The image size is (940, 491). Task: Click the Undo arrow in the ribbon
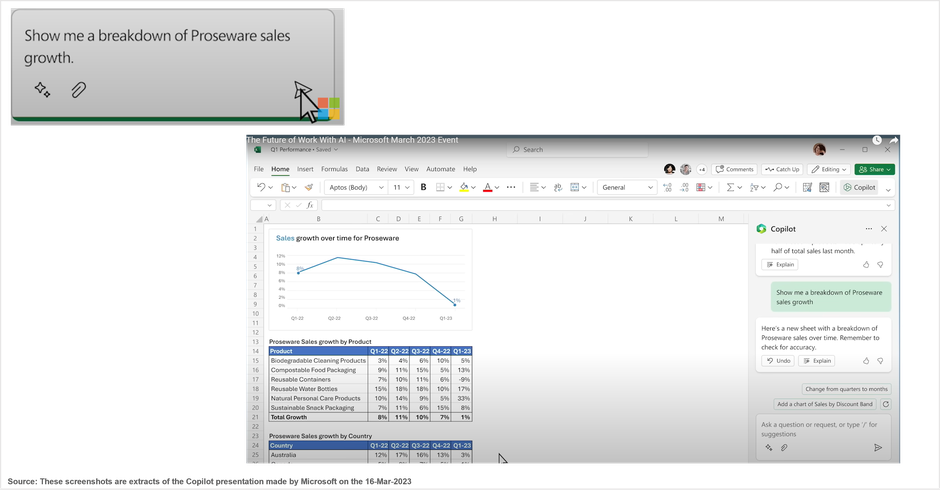(261, 188)
